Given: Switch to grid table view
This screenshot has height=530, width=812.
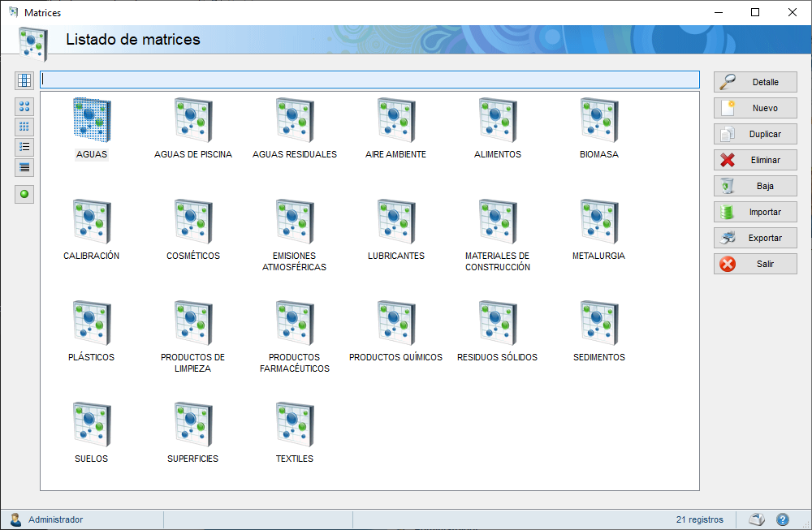Looking at the screenshot, I should click(x=24, y=80).
